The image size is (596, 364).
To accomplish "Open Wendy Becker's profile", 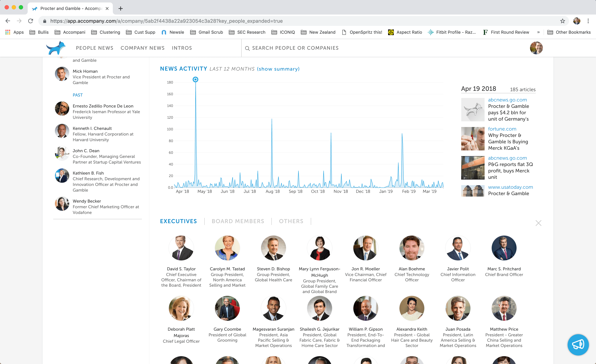I will 98,206.
